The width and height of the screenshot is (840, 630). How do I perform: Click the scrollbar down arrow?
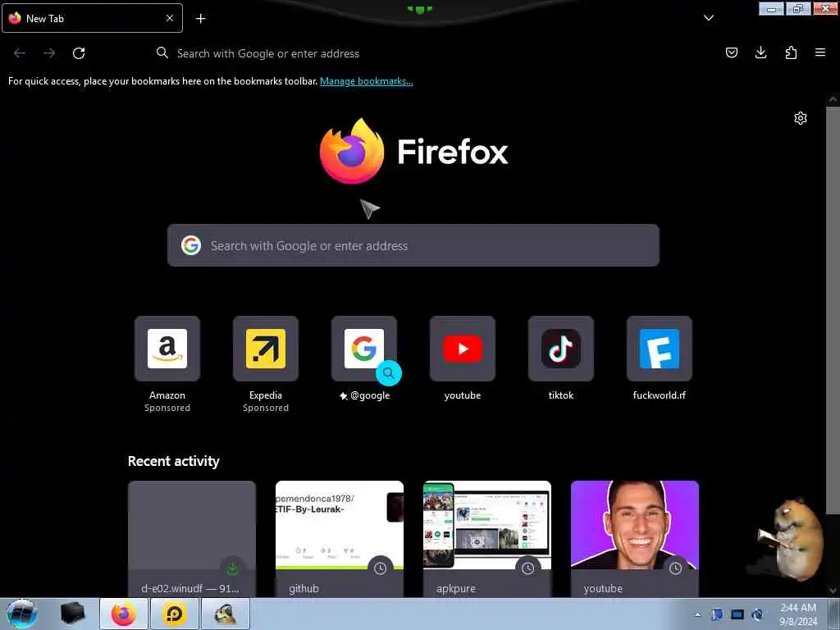[833, 591]
